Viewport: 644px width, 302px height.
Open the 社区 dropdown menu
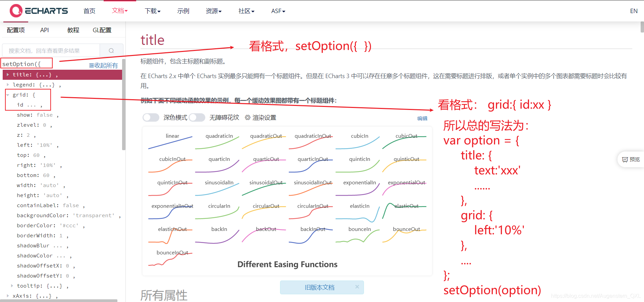point(247,11)
